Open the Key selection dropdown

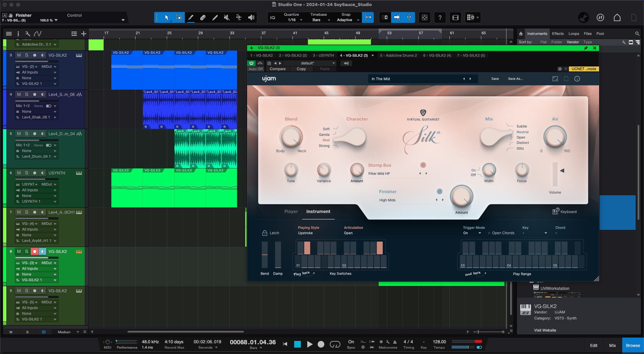point(535,233)
